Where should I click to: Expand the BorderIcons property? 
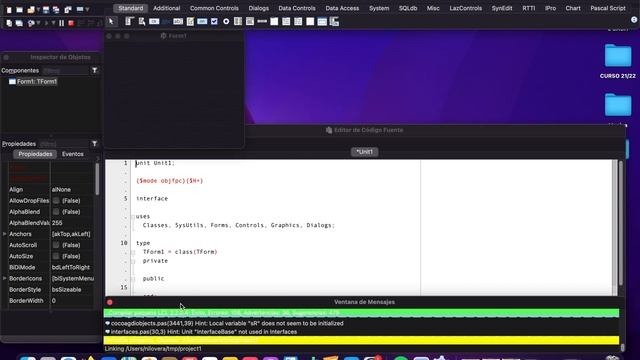coord(4,278)
